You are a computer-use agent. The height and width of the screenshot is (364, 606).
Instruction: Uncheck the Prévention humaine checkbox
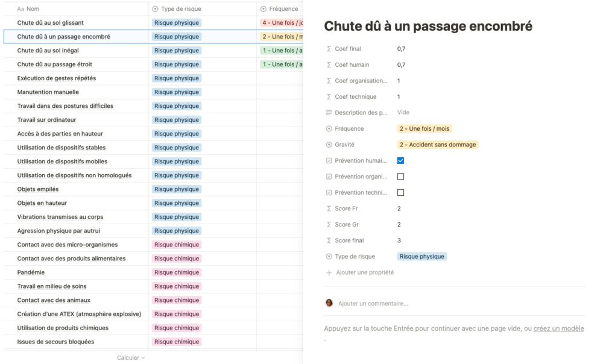pyautogui.click(x=400, y=161)
